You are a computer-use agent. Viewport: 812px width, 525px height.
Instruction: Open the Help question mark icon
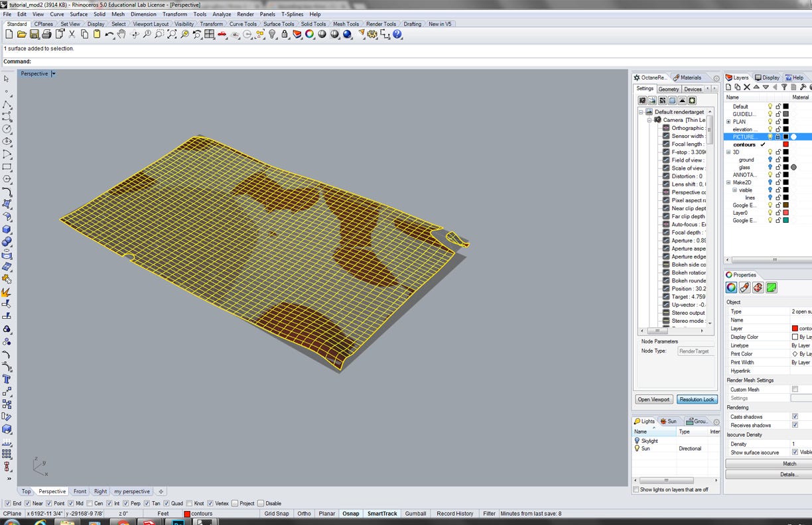[397, 34]
